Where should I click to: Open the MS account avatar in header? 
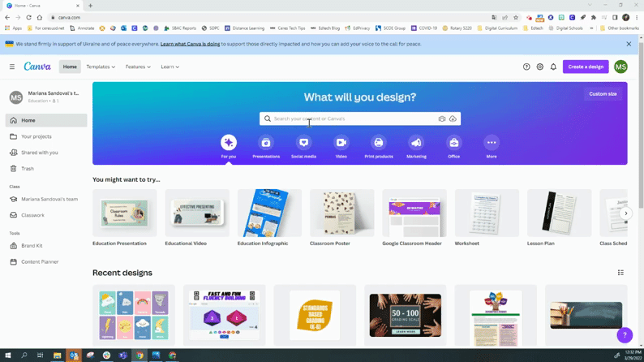[620, 67]
